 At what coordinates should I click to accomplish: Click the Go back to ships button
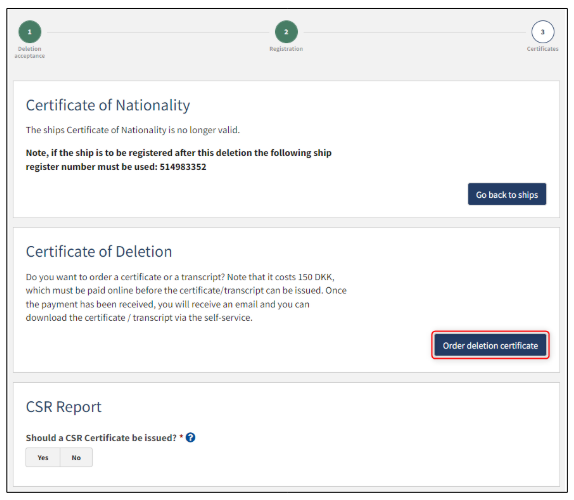507,194
